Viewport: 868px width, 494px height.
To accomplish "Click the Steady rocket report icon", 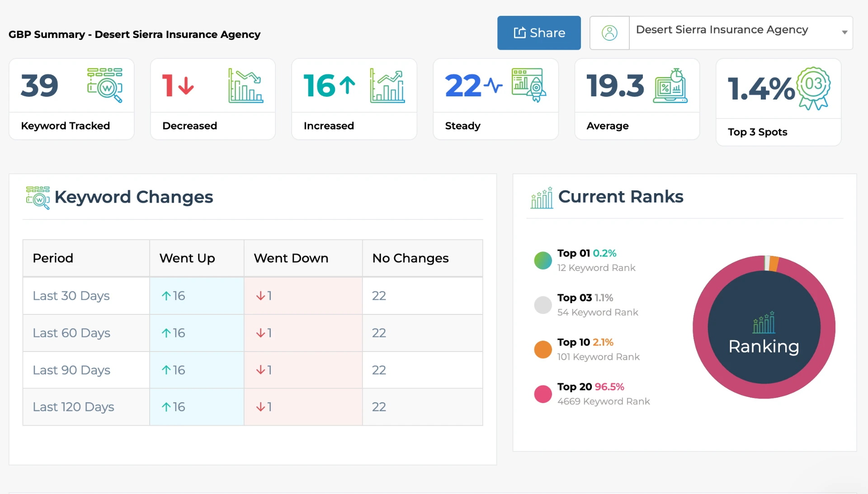I will click(x=529, y=85).
